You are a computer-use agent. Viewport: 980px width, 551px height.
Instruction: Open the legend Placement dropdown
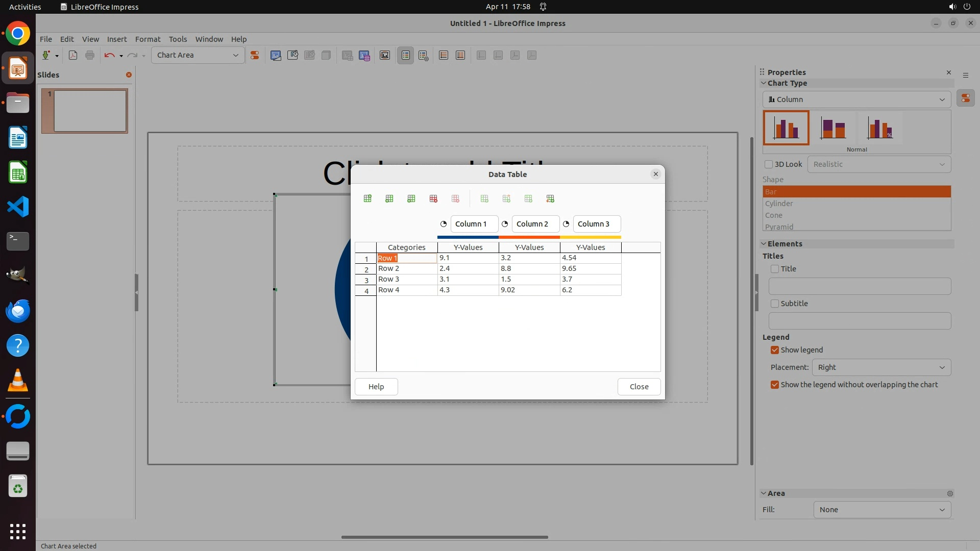tap(881, 367)
